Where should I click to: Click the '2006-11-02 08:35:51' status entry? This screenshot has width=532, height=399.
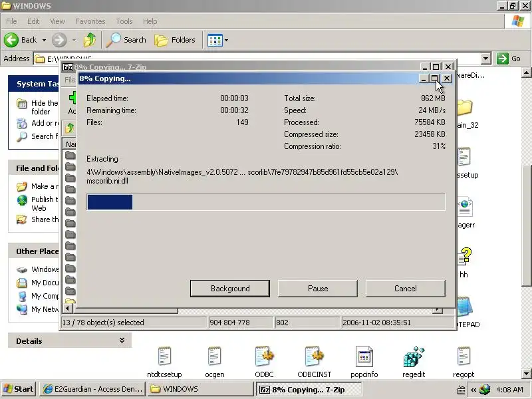point(376,323)
